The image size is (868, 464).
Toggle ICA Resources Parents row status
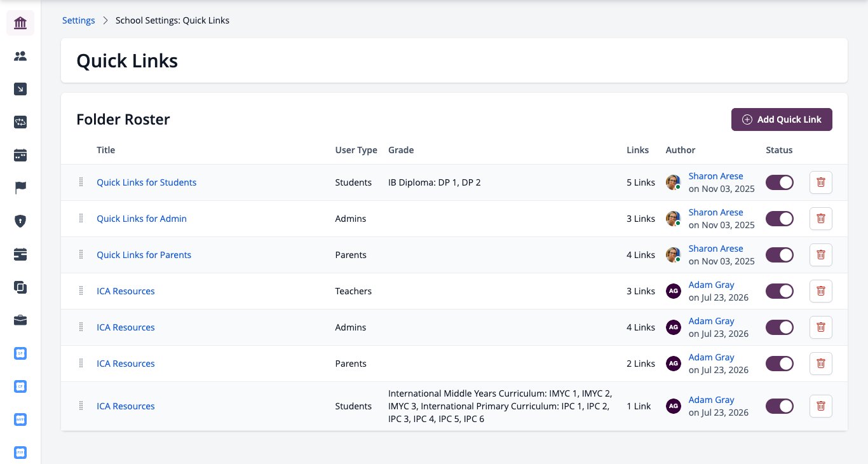[780, 364]
